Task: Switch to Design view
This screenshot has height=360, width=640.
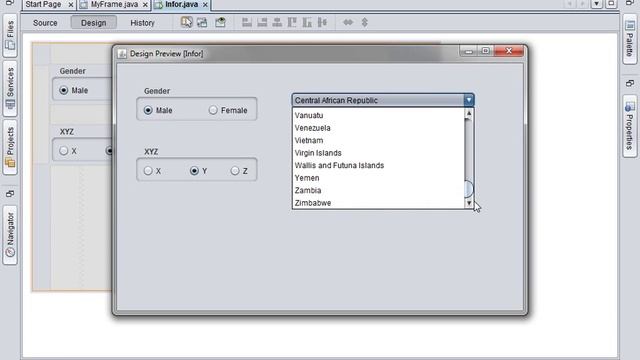Action: tap(93, 23)
